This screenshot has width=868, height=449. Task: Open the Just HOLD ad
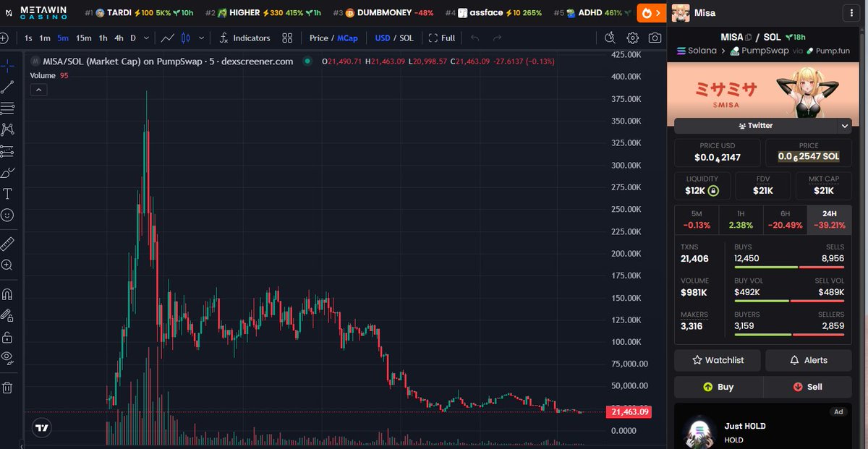click(762, 427)
